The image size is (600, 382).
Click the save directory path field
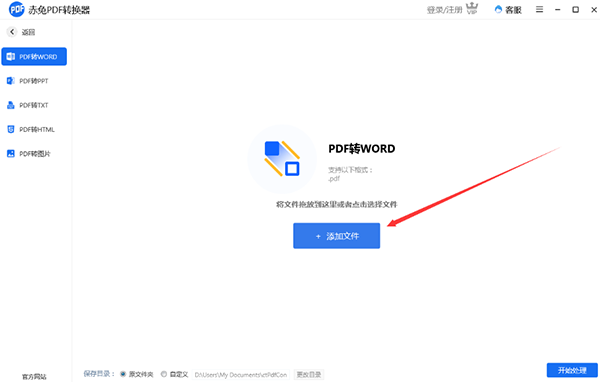(241, 375)
